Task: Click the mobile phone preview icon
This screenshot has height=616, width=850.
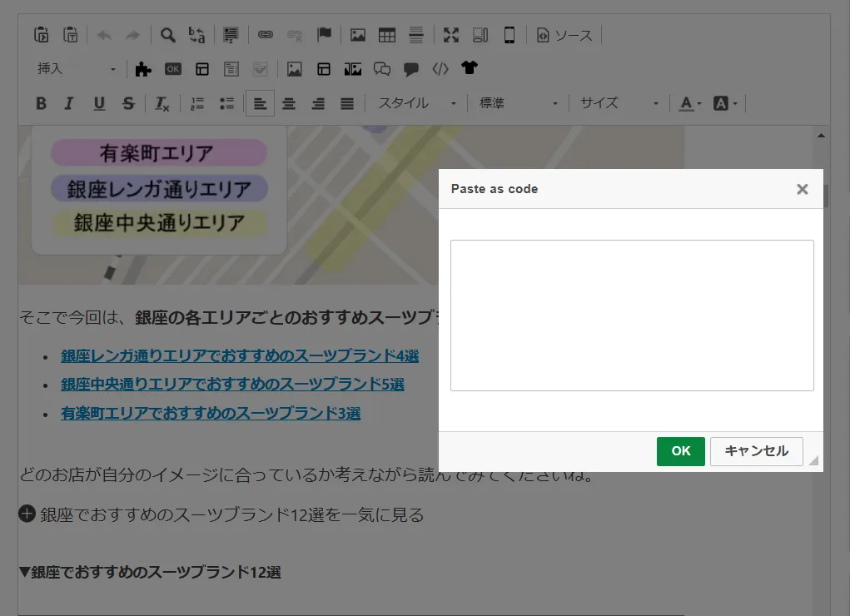Action: pos(510,35)
